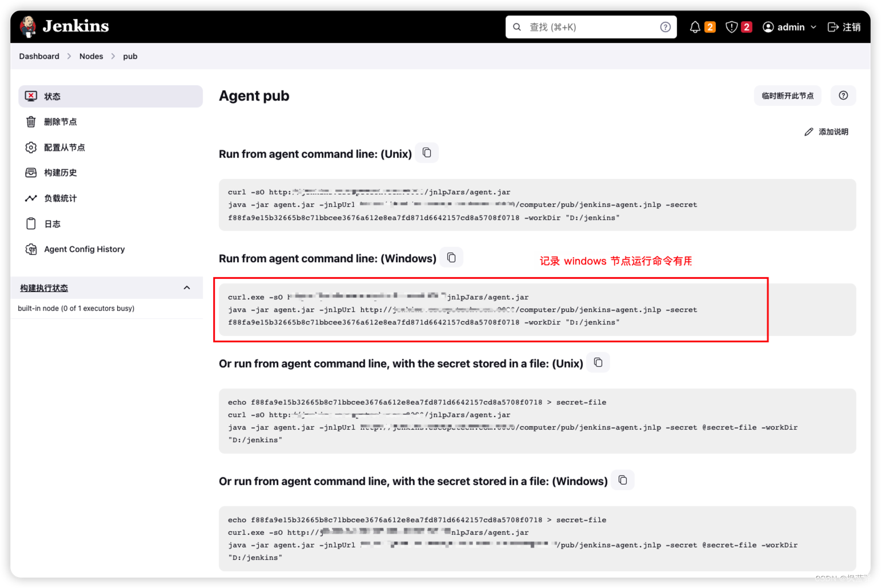Go to the Nodes breadcrumb

(91, 56)
